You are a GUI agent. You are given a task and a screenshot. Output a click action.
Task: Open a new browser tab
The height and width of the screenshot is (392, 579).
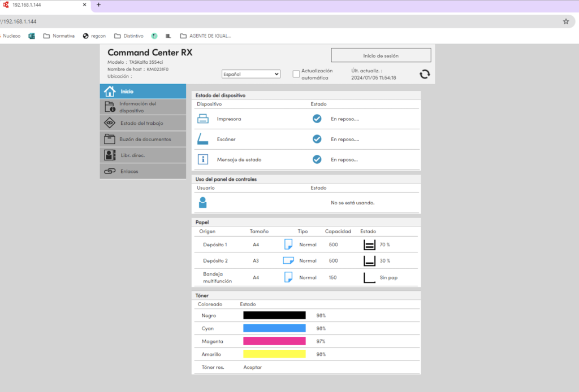click(x=98, y=5)
